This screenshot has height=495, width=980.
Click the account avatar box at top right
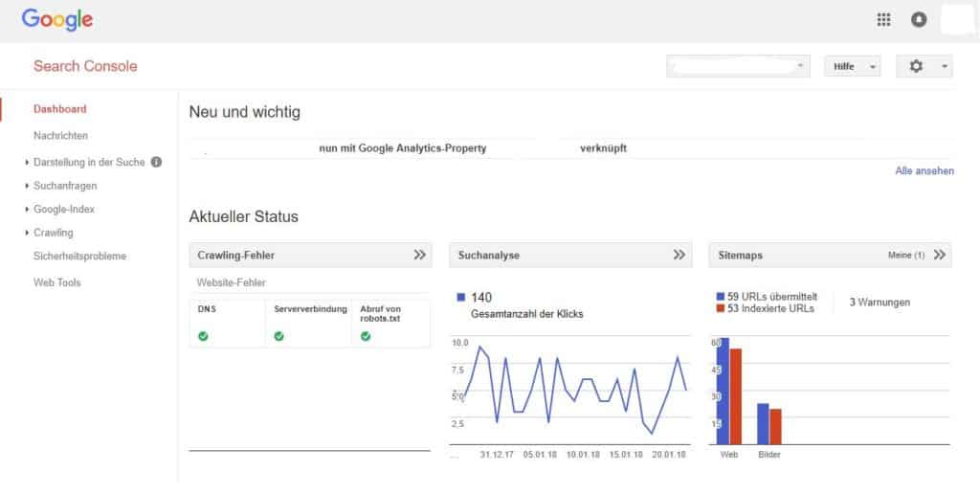(x=959, y=20)
